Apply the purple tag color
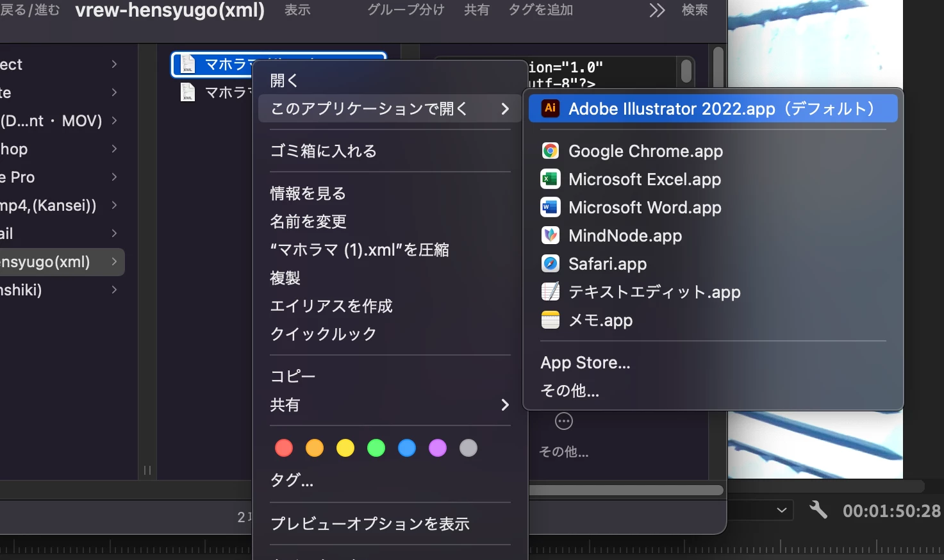 click(438, 448)
